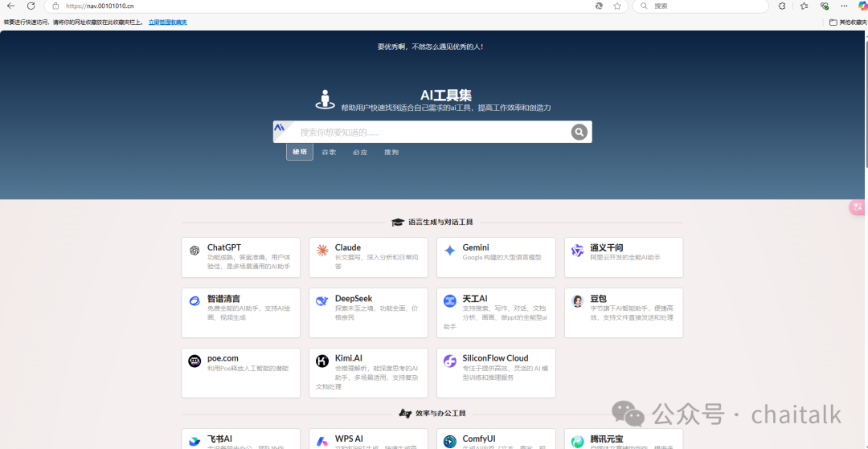Click the 立即管理收藏夹 link

click(x=168, y=22)
